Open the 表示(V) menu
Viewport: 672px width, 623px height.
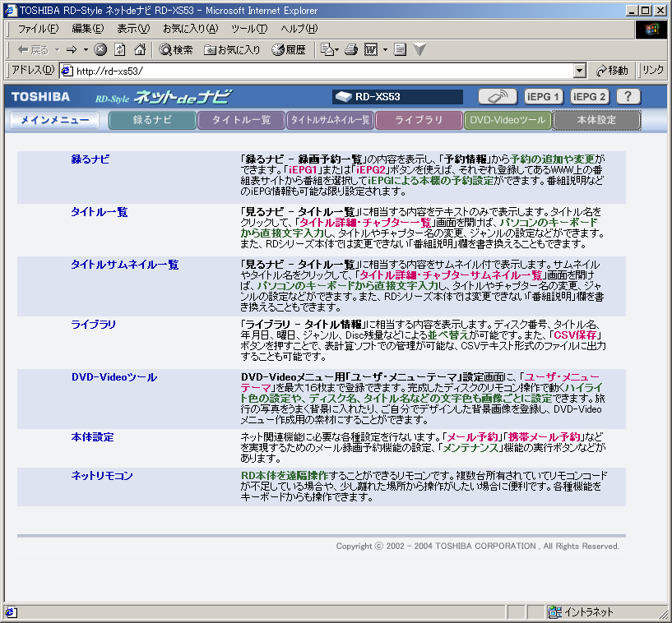[133, 29]
